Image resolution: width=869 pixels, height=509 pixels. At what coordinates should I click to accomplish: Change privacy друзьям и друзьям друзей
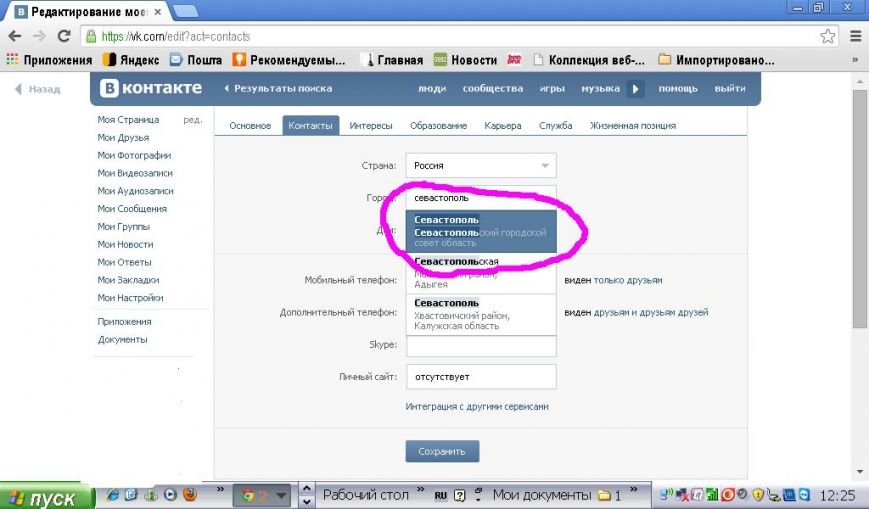651,312
